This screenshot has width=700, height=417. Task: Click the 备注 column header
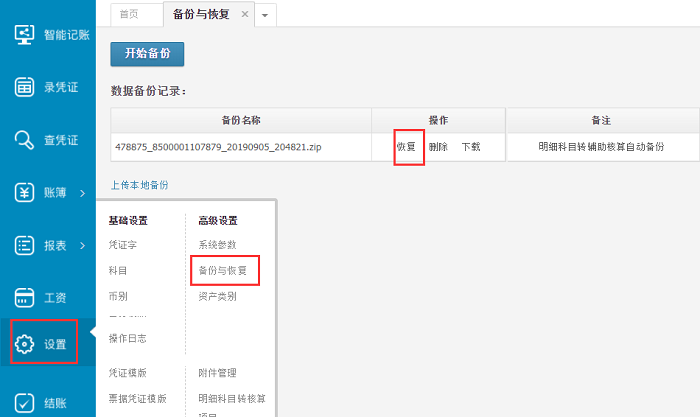pyautogui.click(x=601, y=120)
